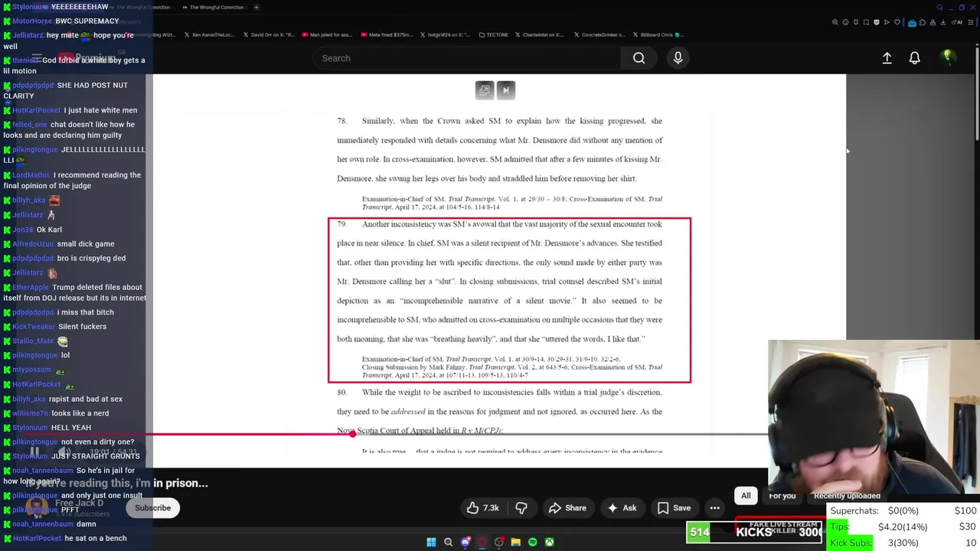The height and width of the screenshot is (551, 980).
Task: Open the Windows Start button in taskbar
Action: coord(431,542)
